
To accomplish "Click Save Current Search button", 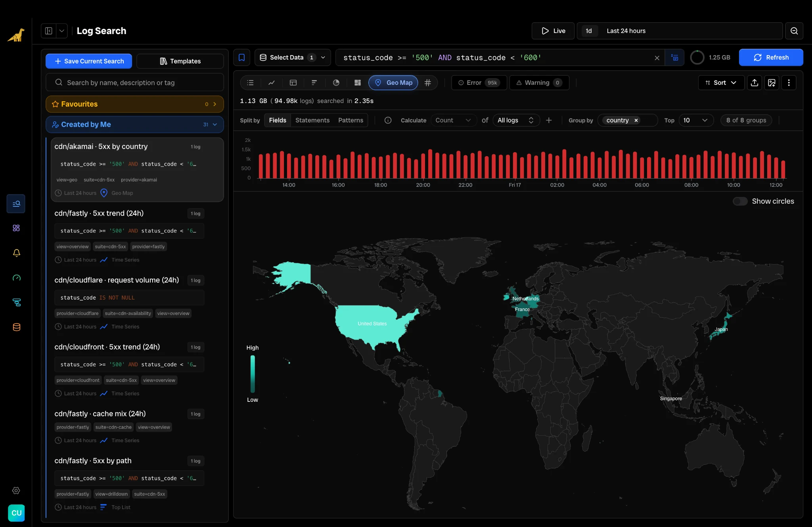I will coord(89,61).
